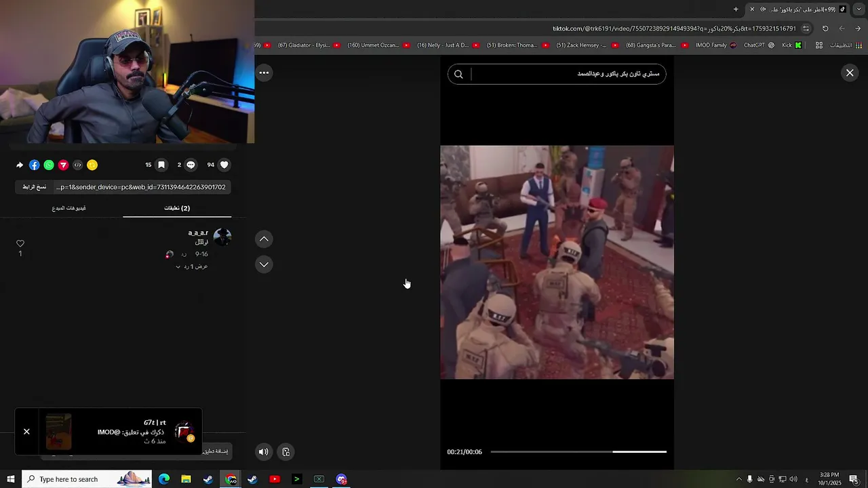868x488 pixels.
Task: Dismiss the G7t | rt notification popup
Action: click(x=26, y=431)
